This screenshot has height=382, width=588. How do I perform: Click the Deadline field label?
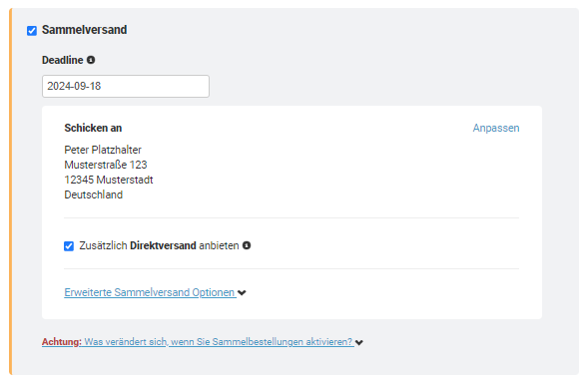[x=63, y=60]
